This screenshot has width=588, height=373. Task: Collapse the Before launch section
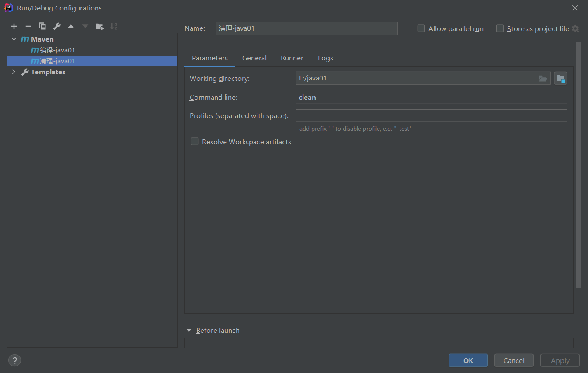pos(189,331)
